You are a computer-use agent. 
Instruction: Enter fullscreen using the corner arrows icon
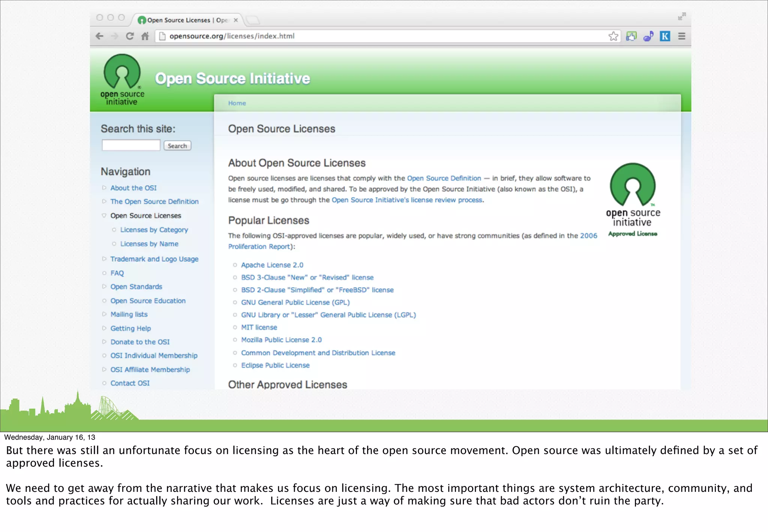click(x=682, y=16)
